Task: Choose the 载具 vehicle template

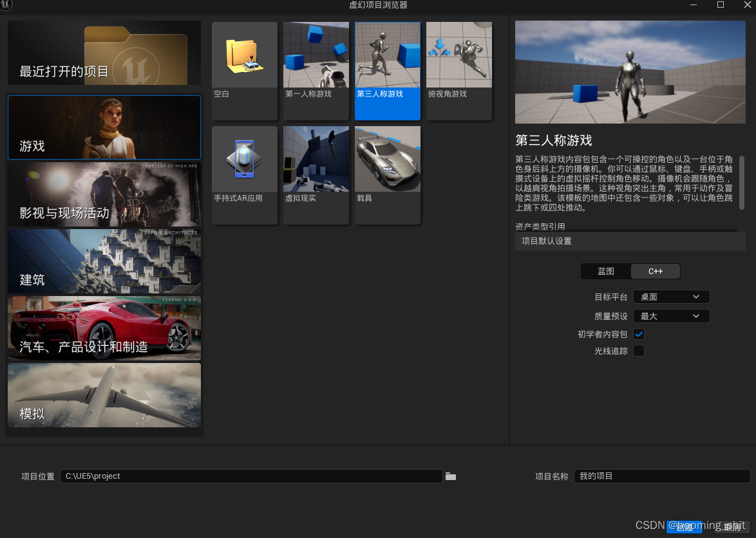Action: click(x=387, y=175)
